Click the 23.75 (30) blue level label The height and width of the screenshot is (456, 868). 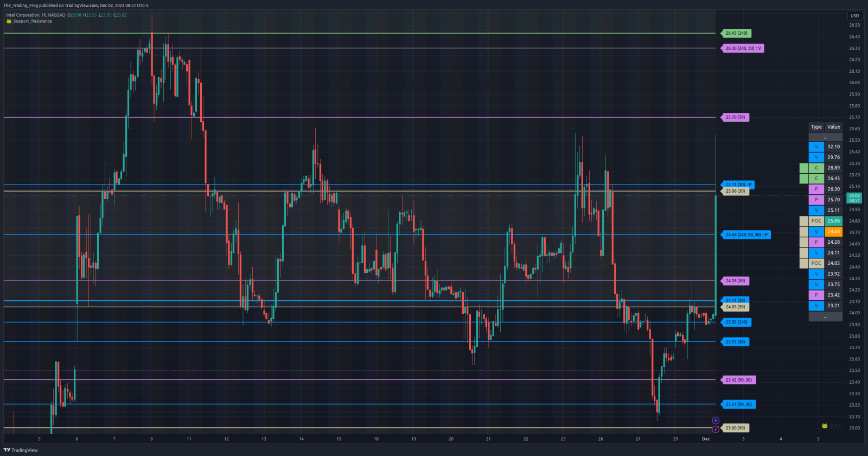[x=735, y=341]
